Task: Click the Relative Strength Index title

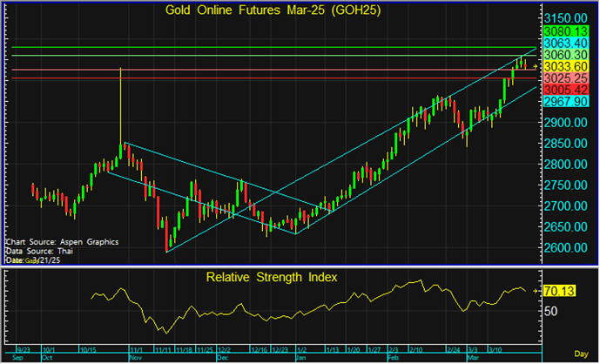Action: [272, 277]
